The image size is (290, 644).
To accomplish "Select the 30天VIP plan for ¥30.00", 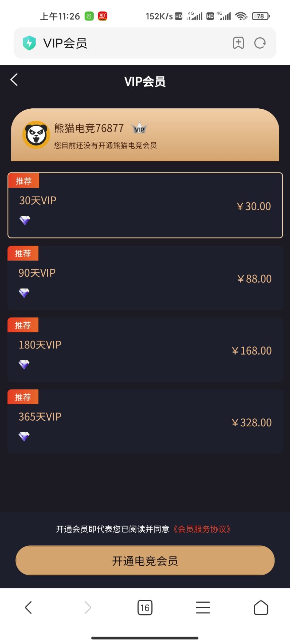I will coord(145,205).
